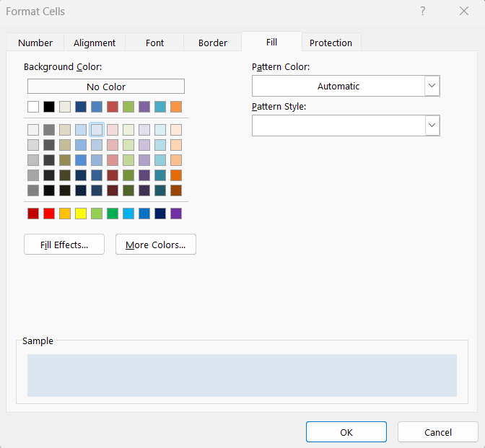The height and width of the screenshot is (448, 485).
Task: Open the Protection tab
Action: (x=331, y=43)
